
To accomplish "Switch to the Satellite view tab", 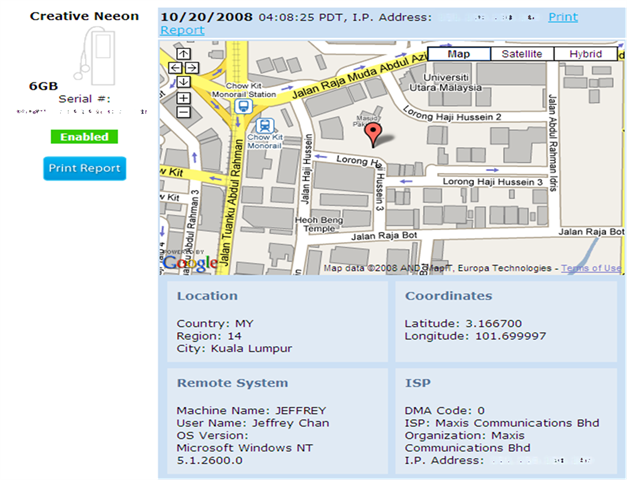I will pyautogui.click(x=522, y=54).
